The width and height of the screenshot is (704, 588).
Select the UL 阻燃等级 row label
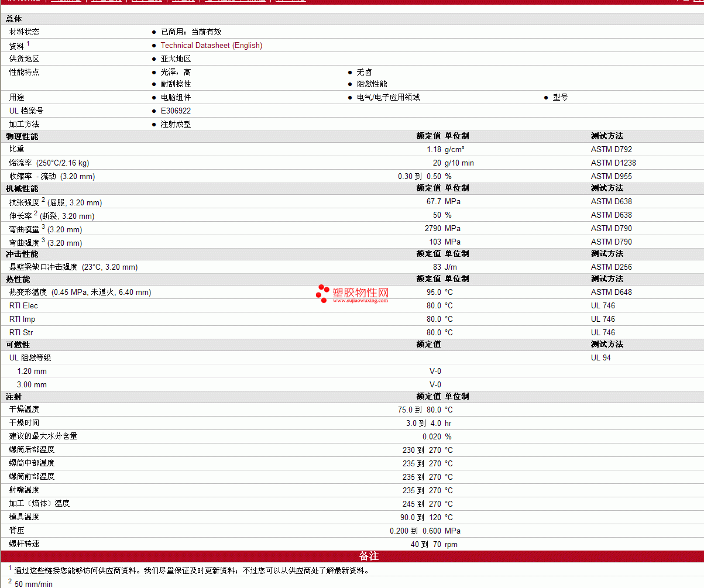pyautogui.click(x=30, y=358)
